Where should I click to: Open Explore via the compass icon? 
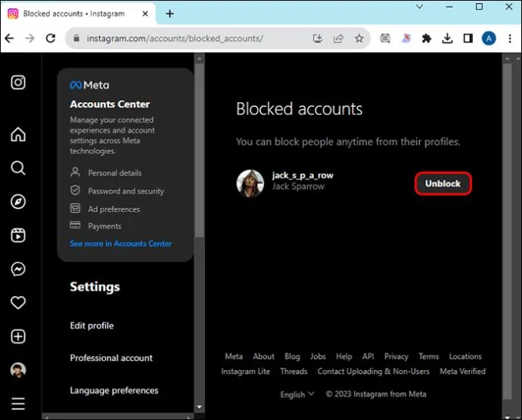[x=18, y=201]
